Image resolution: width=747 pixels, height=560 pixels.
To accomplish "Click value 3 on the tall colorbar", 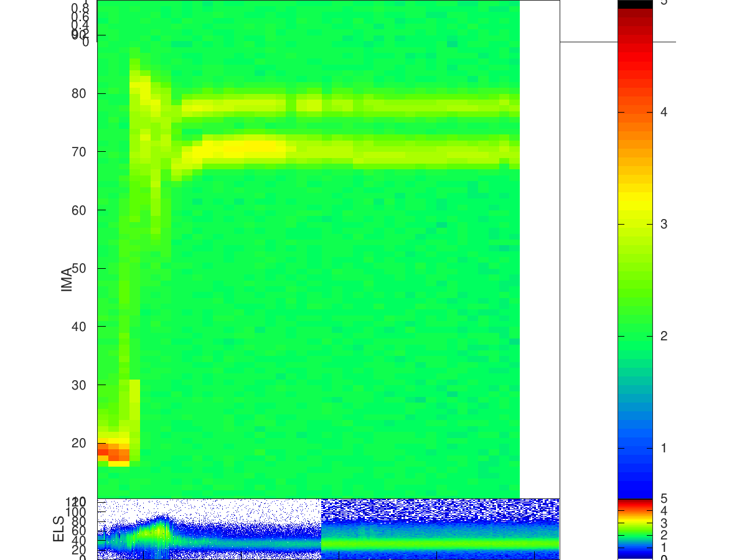I will (x=664, y=224).
